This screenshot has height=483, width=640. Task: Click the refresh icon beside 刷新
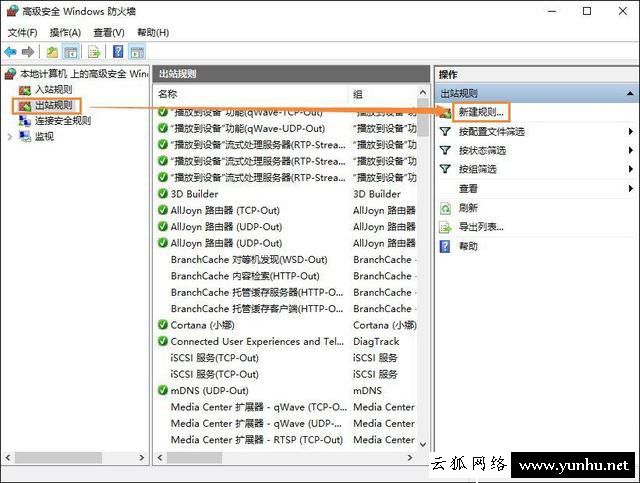[x=445, y=208]
